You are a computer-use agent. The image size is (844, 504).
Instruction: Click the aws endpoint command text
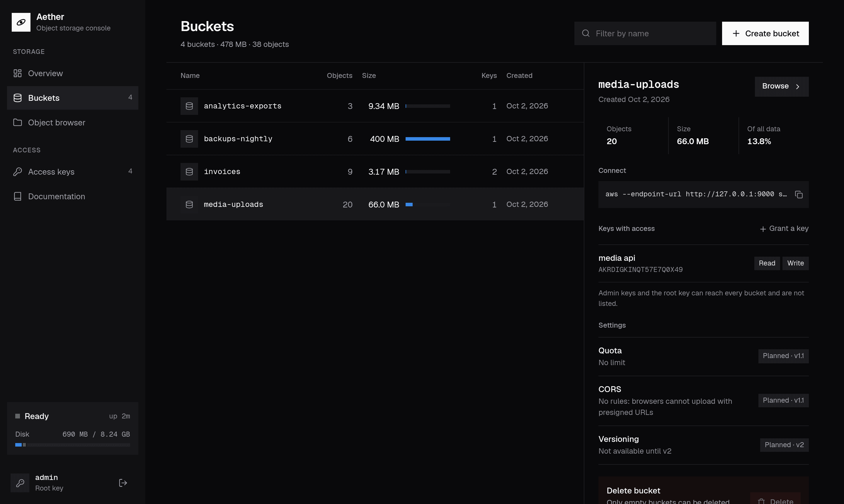pos(696,194)
